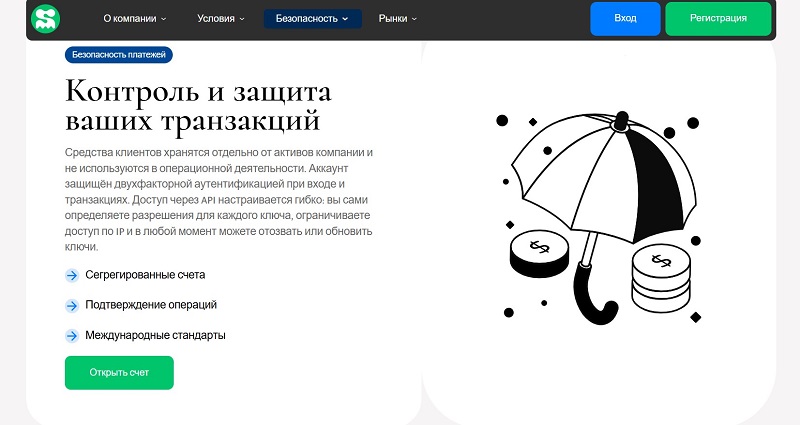Click arrow icon beside Сегрегированные счета
This screenshot has width=800, height=425.
coord(72,276)
